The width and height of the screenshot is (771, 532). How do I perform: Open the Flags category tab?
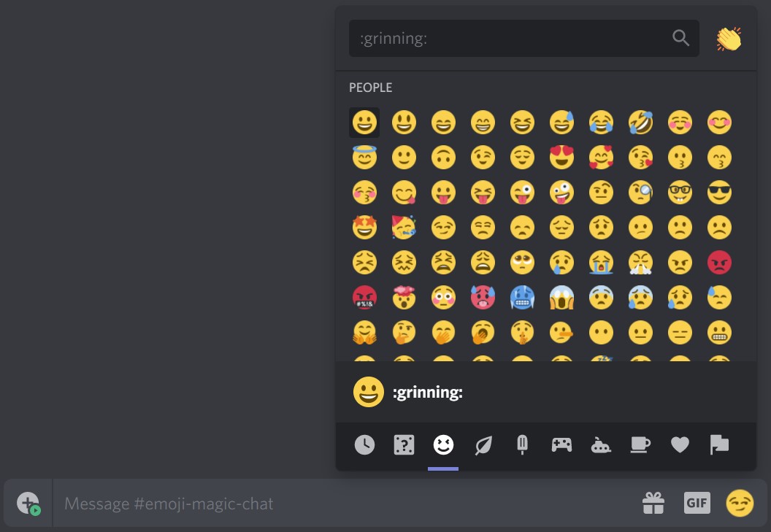pos(719,445)
